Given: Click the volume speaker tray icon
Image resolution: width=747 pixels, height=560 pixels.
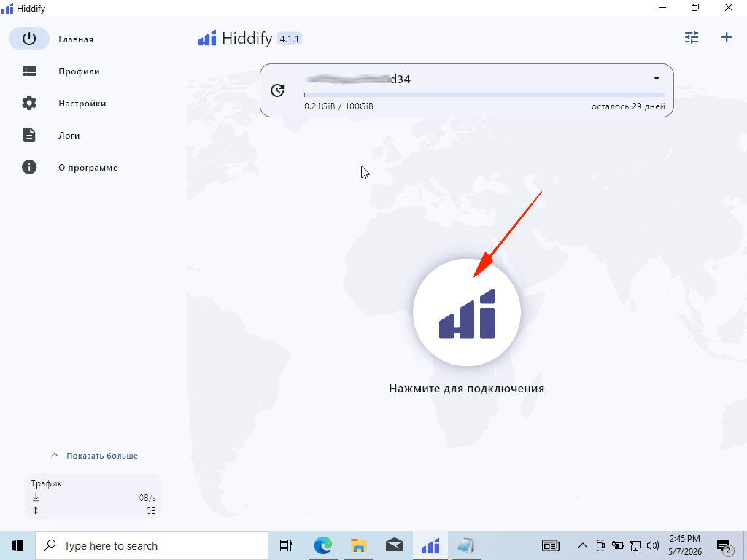Looking at the screenshot, I should (x=653, y=545).
